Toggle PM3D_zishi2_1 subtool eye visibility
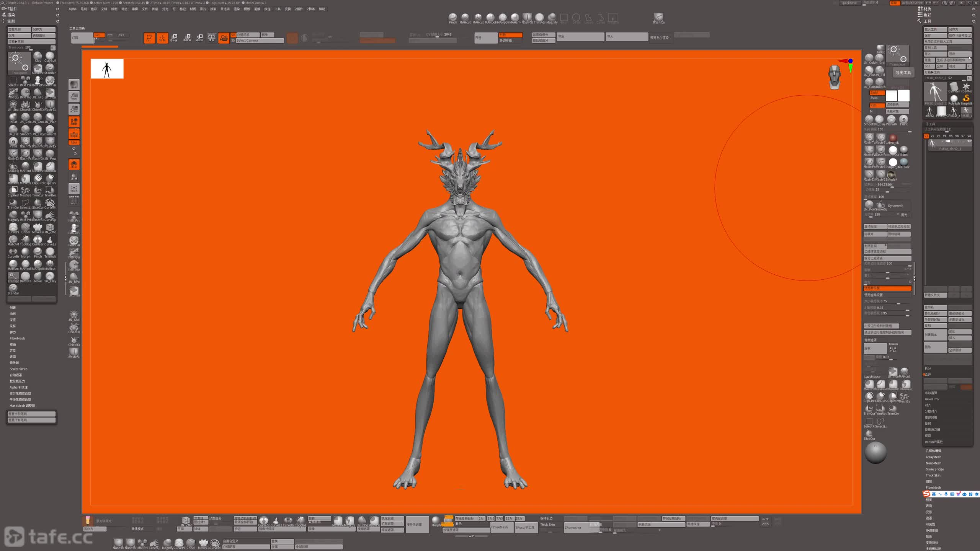 coord(969,142)
